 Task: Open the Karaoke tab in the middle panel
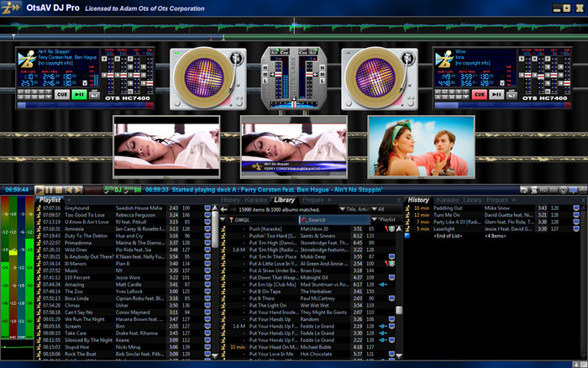[x=255, y=200]
